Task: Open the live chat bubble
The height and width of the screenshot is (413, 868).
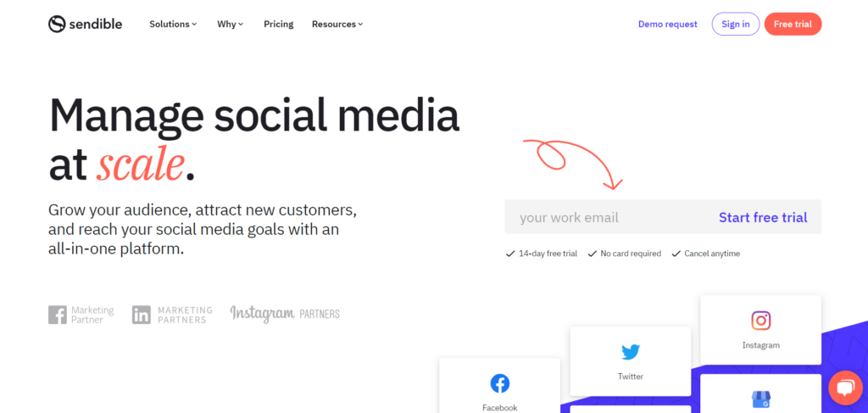Action: pyautogui.click(x=844, y=388)
